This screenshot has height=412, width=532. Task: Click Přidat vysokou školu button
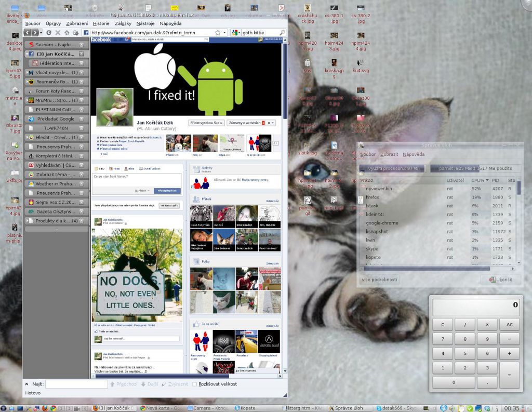(206, 123)
